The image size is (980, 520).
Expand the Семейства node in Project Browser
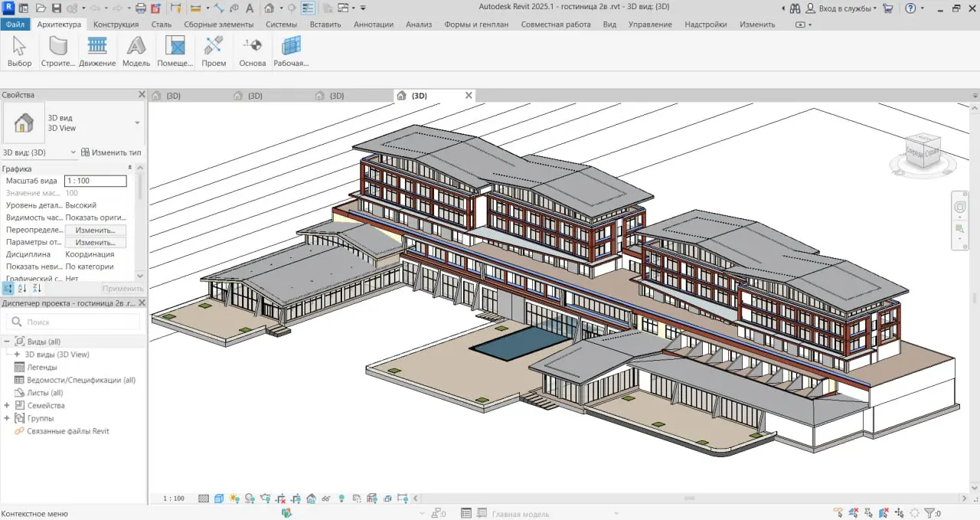click(x=8, y=405)
